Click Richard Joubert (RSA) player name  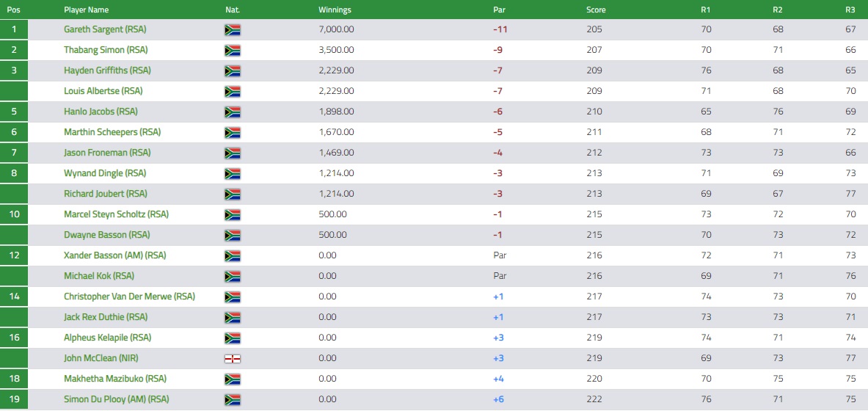pos(106,193)
